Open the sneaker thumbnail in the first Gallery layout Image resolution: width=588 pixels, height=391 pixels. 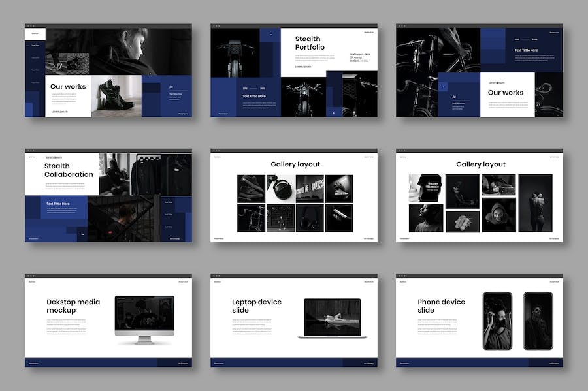tap(251, 188)
